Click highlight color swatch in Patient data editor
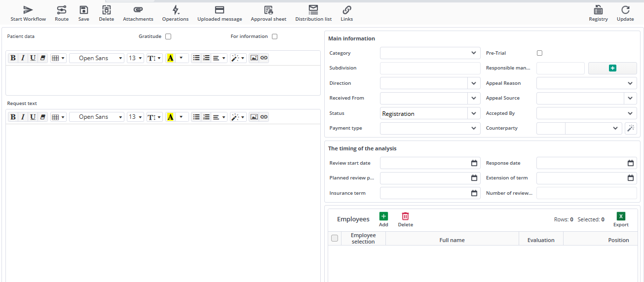 tap(171, 58)
